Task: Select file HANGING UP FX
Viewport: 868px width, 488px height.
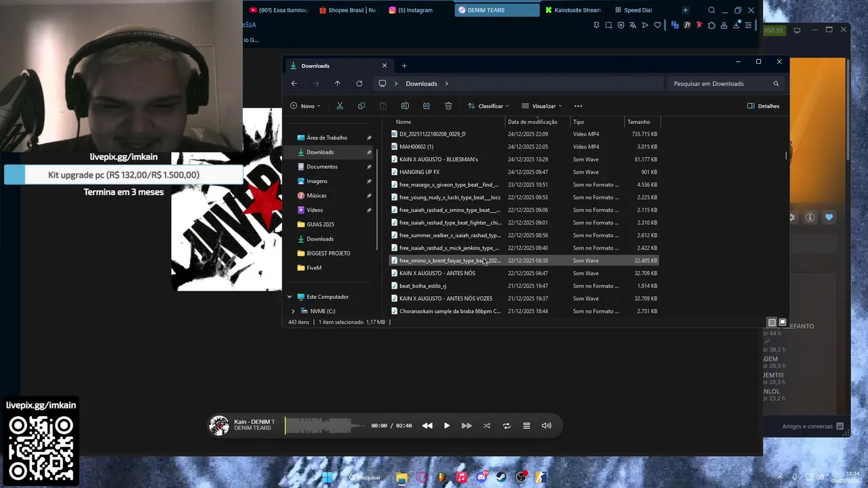Action: pos(524,172)
